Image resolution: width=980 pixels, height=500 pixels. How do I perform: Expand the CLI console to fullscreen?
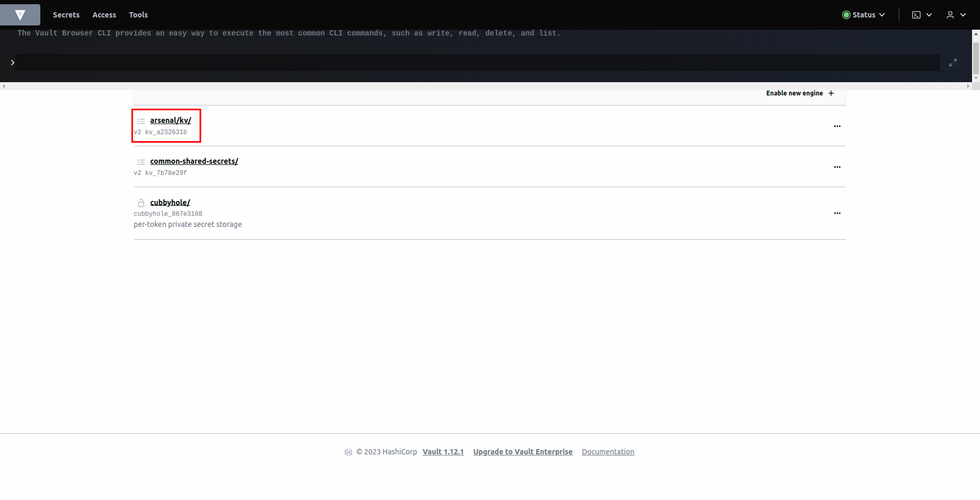click(x=952, y=63)
